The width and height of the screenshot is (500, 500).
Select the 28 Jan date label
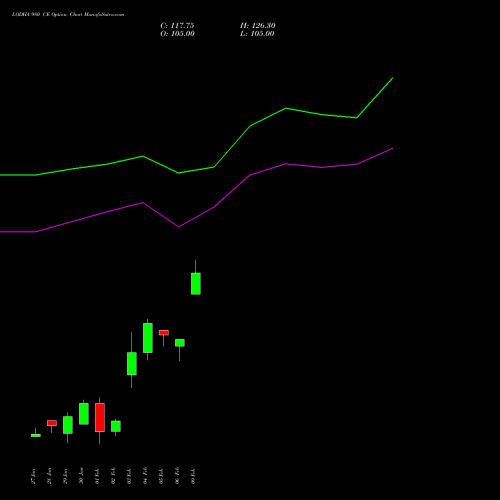[49, 476]
